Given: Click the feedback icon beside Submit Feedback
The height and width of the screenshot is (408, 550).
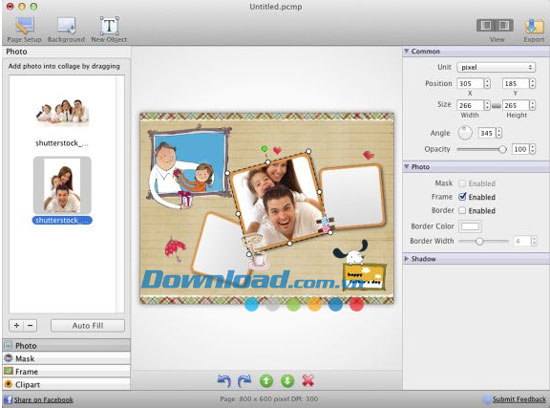Looking at the screenshot, I should click(x=487, y=399).
